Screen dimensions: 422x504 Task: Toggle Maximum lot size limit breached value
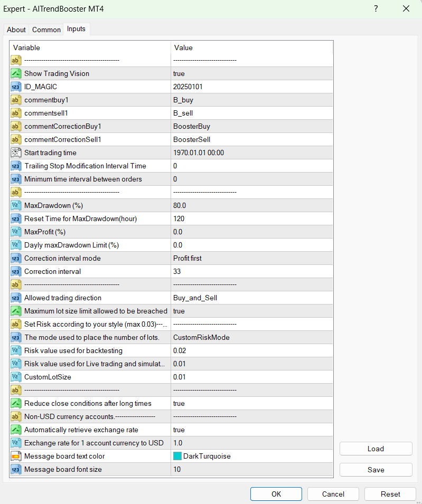point(252,311)
